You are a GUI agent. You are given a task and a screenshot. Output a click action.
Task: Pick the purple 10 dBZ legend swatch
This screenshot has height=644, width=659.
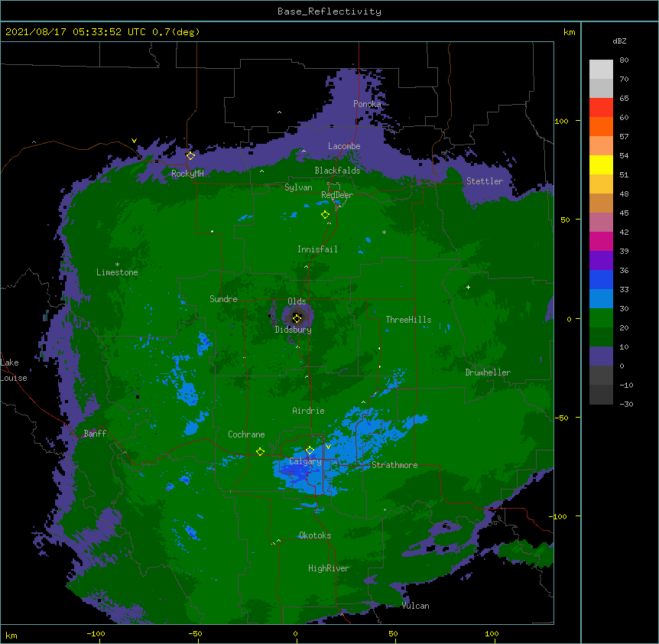[x=601, y=356]
